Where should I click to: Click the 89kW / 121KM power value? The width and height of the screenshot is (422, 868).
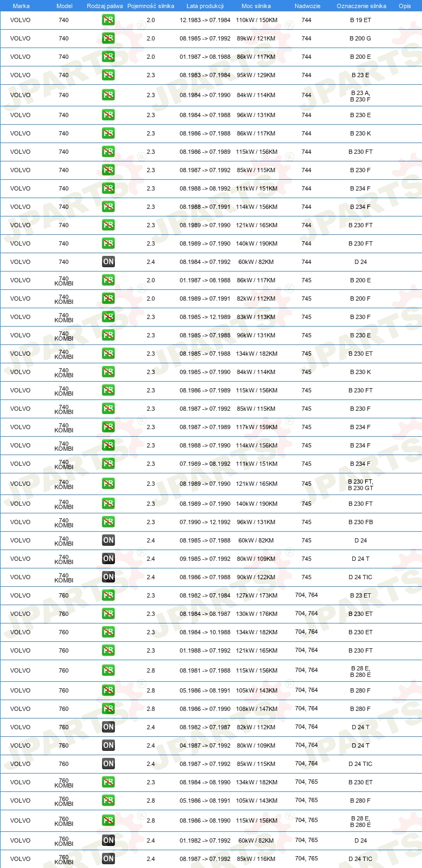(256, 38)
